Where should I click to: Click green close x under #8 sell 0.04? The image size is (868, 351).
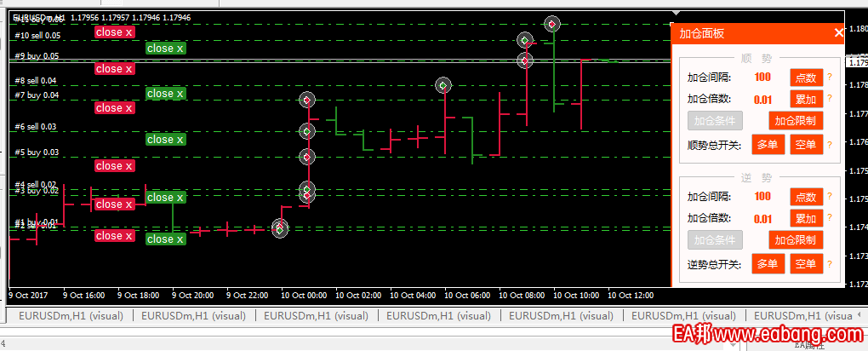[x=166, y=94]
